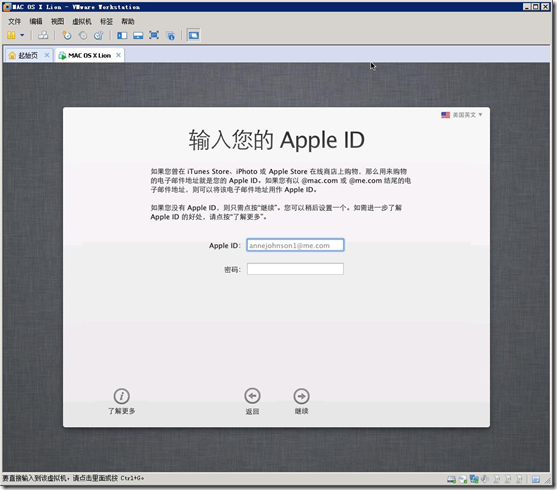This screenshot has width=557, height=490.
Task: Click the US flag icon next to 美国英文
Action: pyautogui.click(x=445, y=115)
